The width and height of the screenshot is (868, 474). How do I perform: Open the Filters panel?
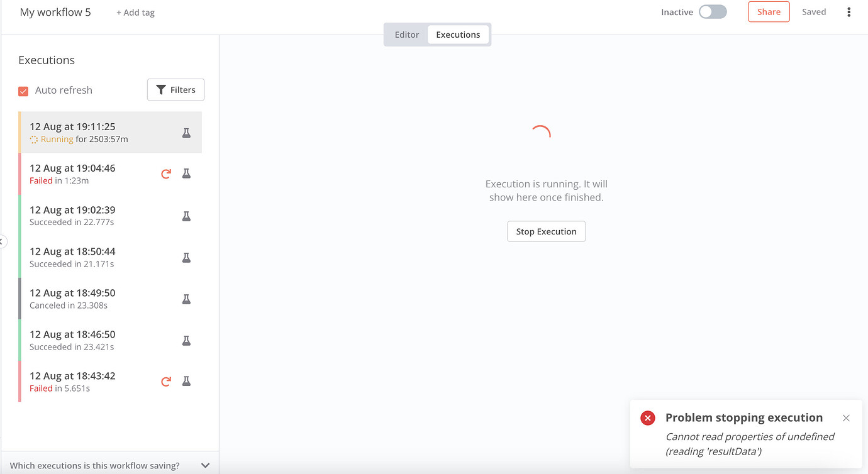coord(175,89)
